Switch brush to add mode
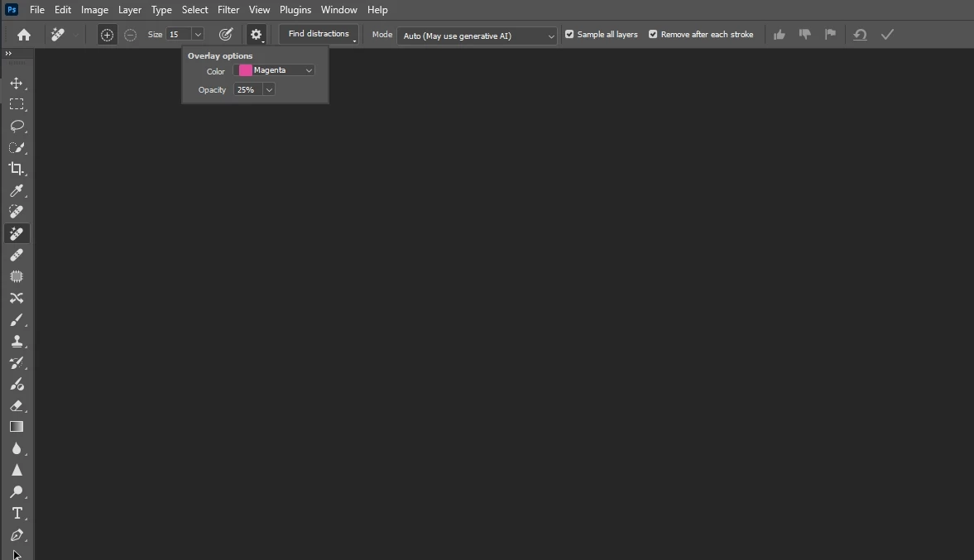 point(107,35)
